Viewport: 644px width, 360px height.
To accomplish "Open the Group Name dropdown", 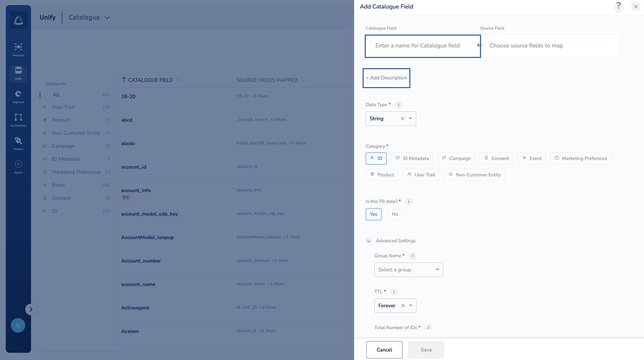I will point(409,270).
